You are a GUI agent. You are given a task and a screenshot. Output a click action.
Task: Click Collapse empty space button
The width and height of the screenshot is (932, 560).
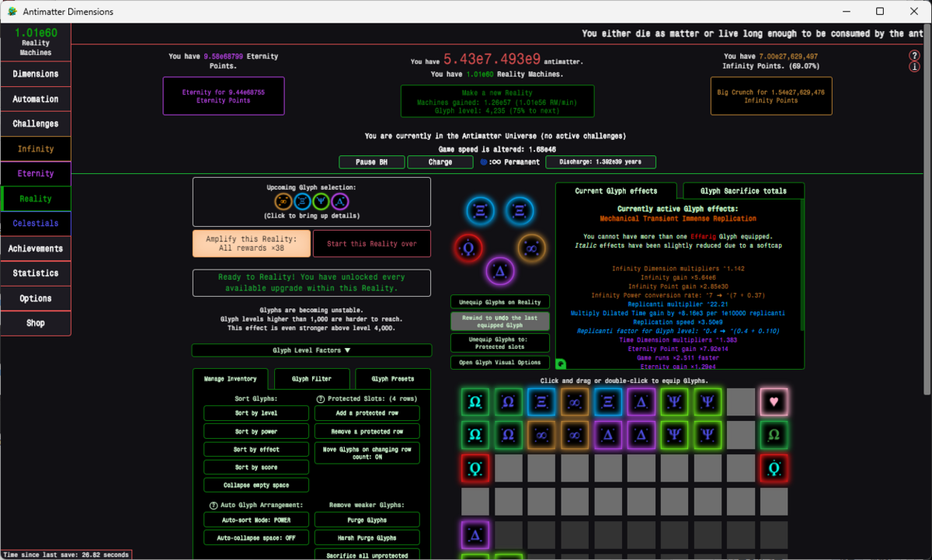point(256,485)
